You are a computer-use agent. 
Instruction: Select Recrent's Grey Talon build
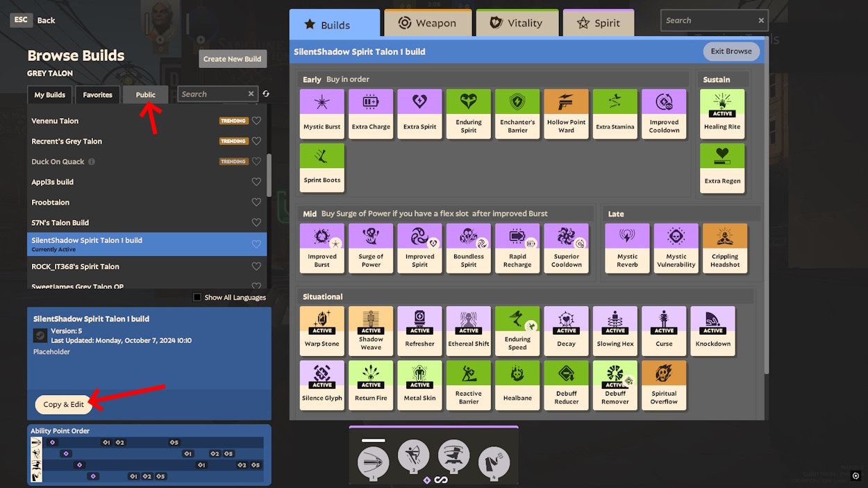click(67, 142)
